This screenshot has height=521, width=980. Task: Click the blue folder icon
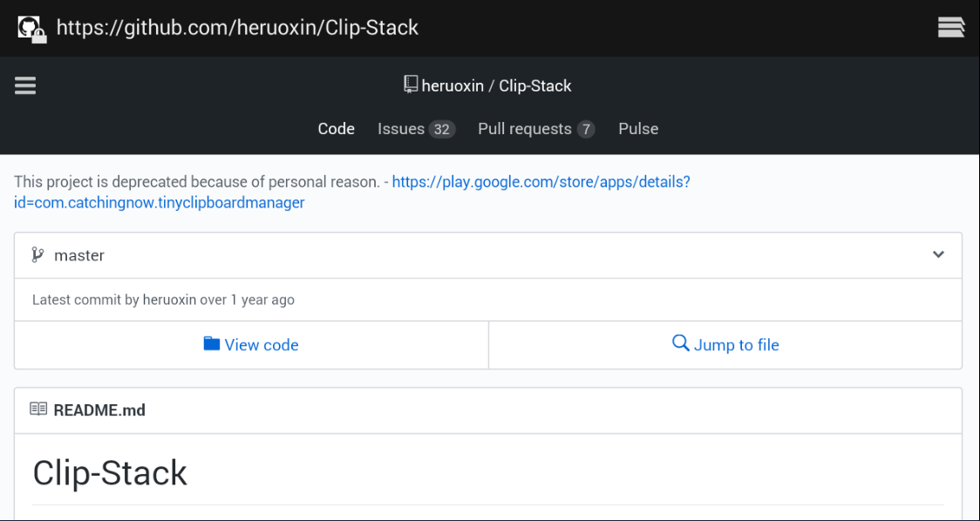coord(212,343)
